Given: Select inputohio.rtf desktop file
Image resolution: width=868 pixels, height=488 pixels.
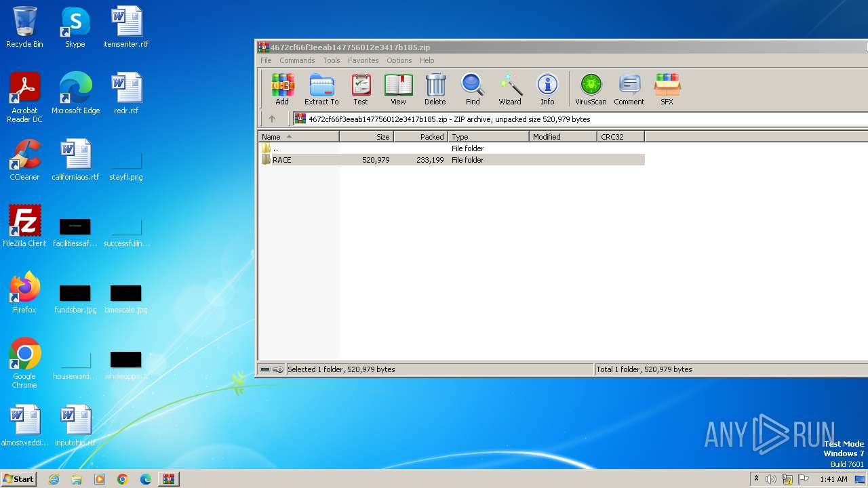Looking at the screenshot, I should [75, 426].
